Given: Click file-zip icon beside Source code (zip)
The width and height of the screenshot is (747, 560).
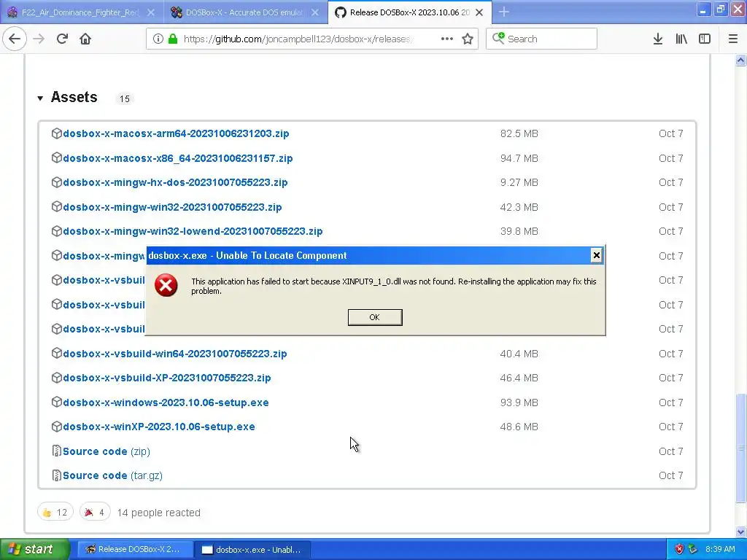Looking at the screenshot, I should pyautogui.click(x=57, y=451).
